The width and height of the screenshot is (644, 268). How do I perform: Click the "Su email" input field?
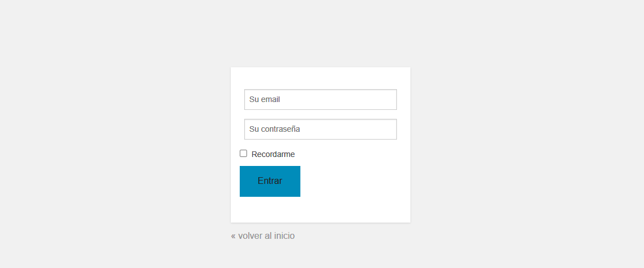click(320, 100)
